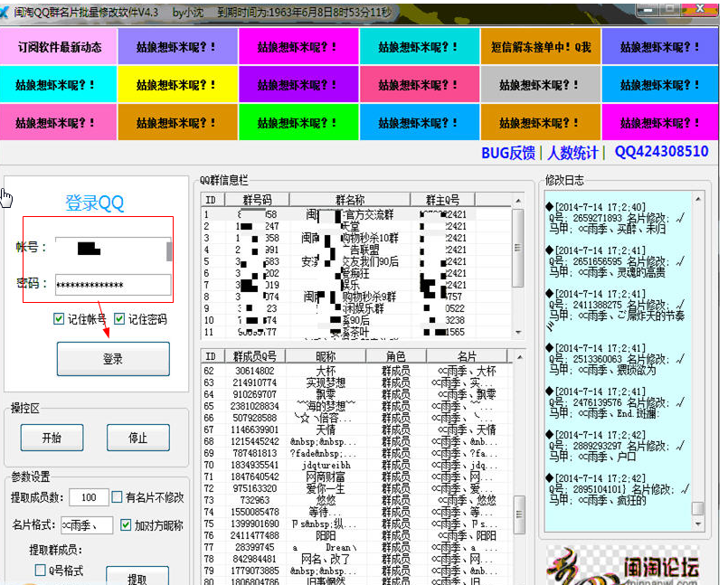
Task: Click the 订阅软件最新动态 button
Action: coord(59,46)
